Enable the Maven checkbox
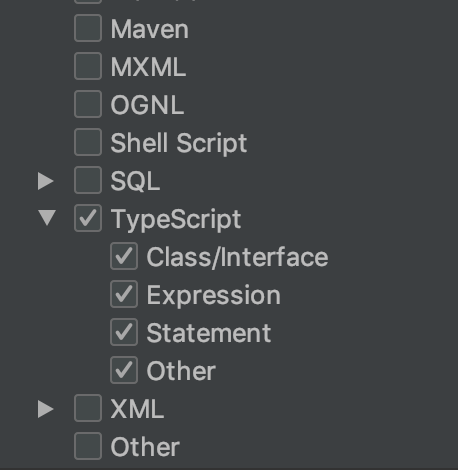This screenshot has width=458, height=470. tap(88, 28)
